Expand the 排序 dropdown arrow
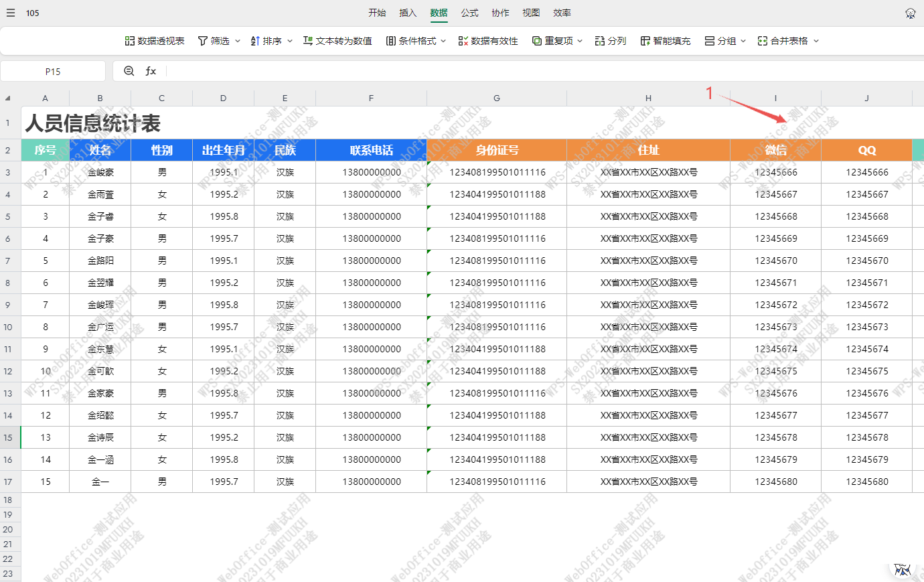 [290, 41]
